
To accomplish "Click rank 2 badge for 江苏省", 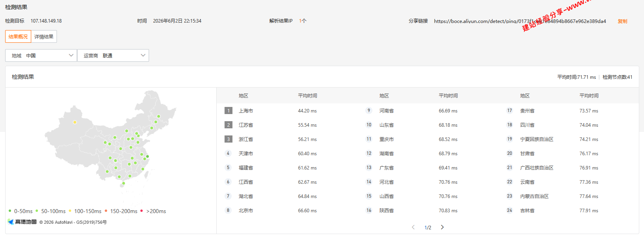I will (x=228, y=125).
